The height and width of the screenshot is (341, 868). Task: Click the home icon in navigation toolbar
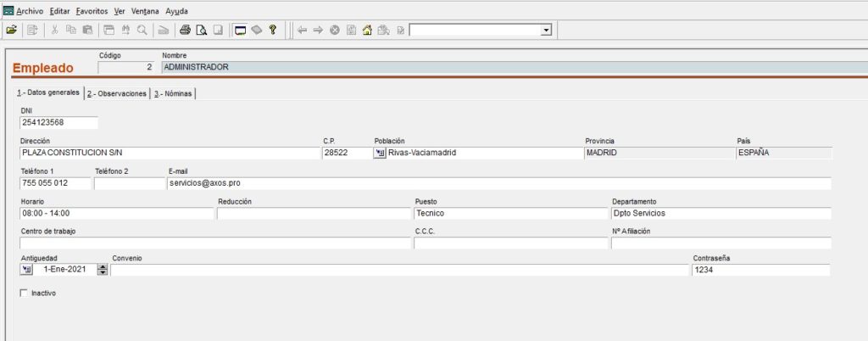pos(367,31)
